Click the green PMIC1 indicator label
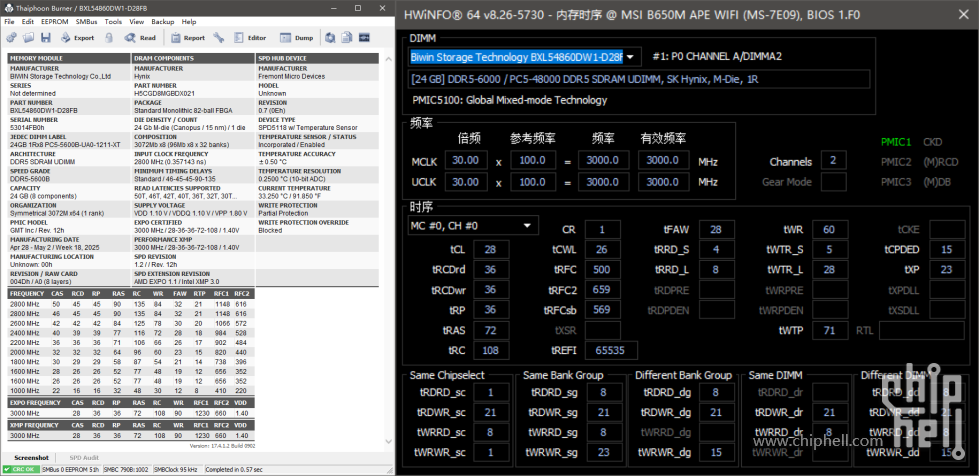This screenshot has width=979, height=476. [896, 142]
